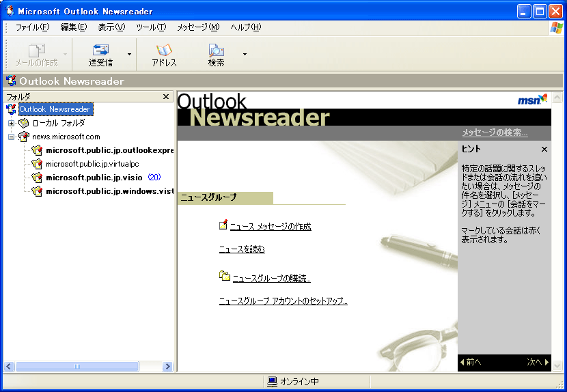
Task: Select the ローカル フォルダ tree item
Action: pyautogui.click(x=59, y=124)
